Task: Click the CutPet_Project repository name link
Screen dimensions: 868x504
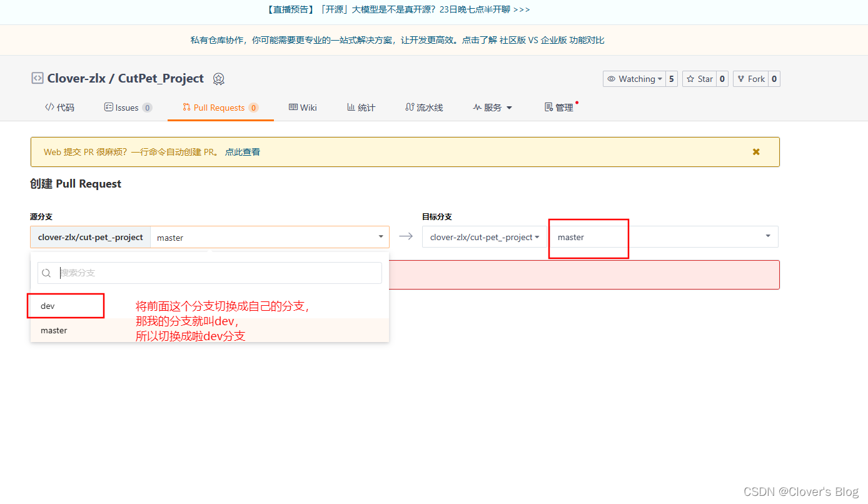Action: 161,78
